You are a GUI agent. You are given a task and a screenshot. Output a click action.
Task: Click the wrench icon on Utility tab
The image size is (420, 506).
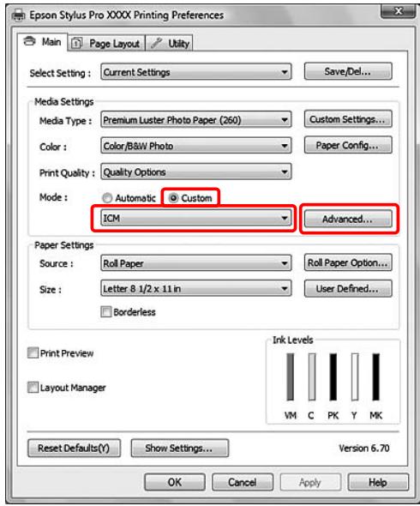(157, 43)
